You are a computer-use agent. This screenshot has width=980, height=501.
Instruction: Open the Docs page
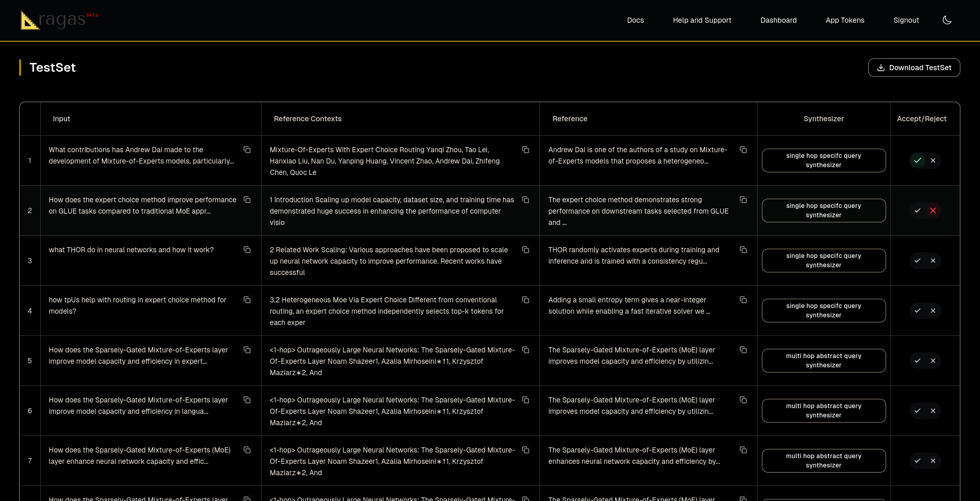pos(635,20)
